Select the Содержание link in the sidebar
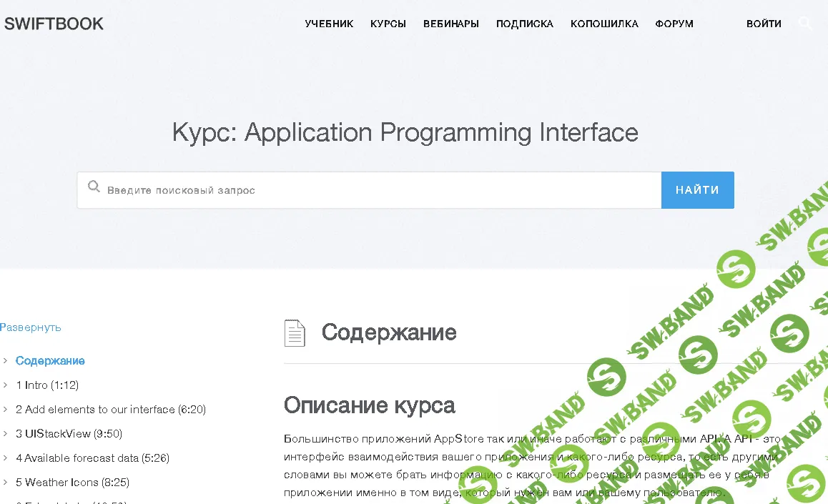The height and width of the screenshot is (504, 828). click(x=49, y=360)
